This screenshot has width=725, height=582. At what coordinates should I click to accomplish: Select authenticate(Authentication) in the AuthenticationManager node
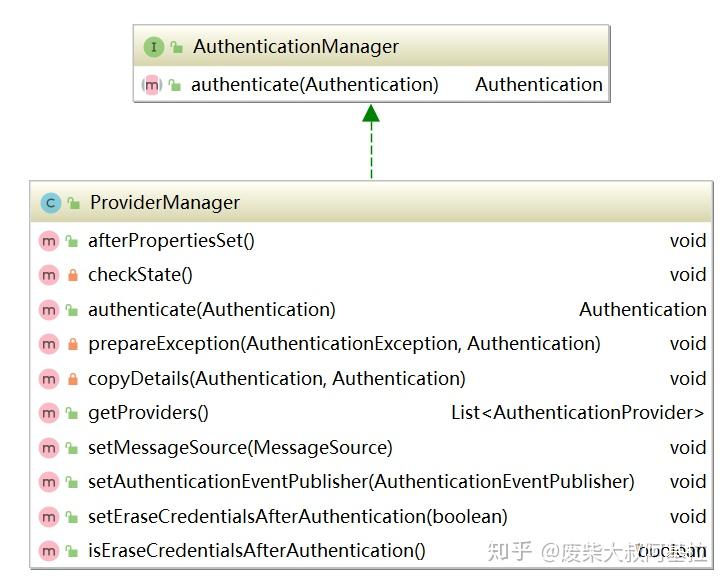point(315,85)
